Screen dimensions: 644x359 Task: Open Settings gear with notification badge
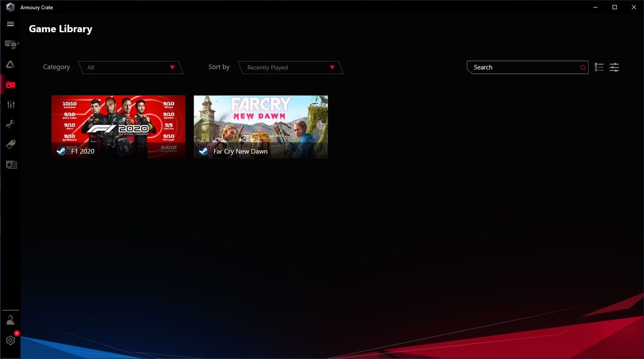(x=11, y=340)
